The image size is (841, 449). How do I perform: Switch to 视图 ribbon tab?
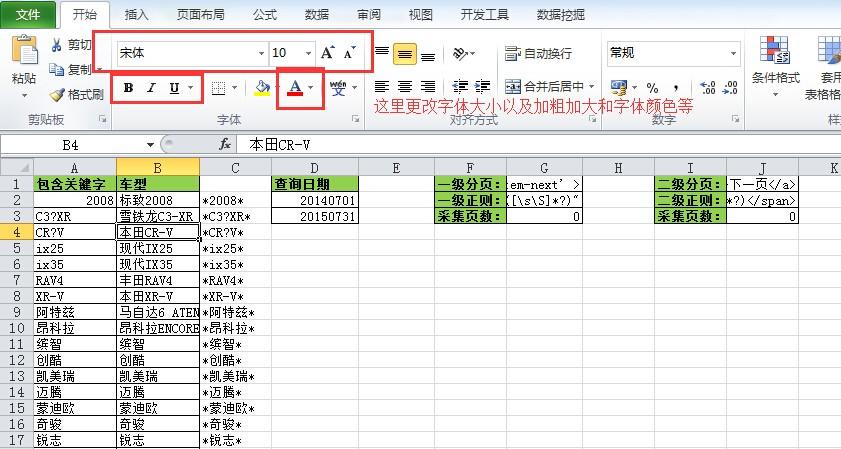coord(420,14)
